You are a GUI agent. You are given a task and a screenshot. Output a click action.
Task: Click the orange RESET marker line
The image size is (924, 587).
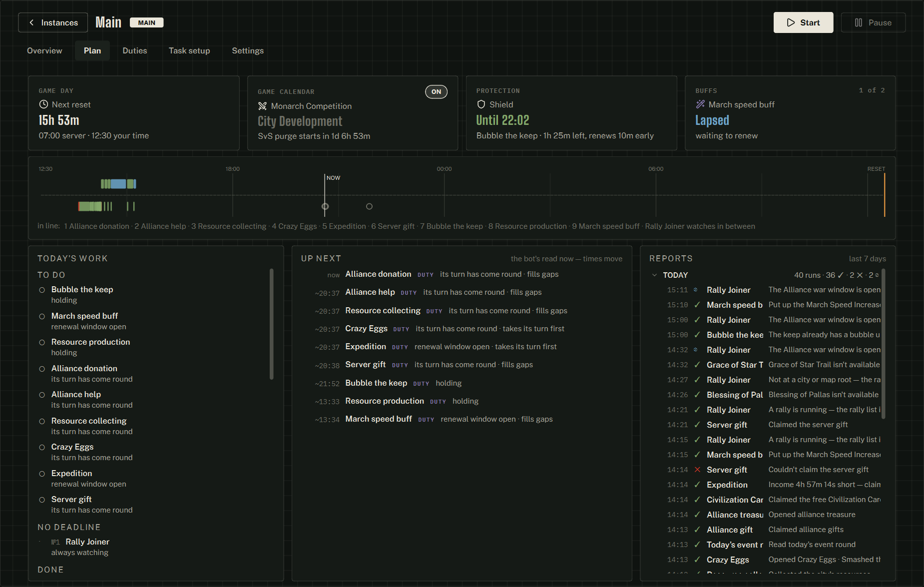click(885, 195)
